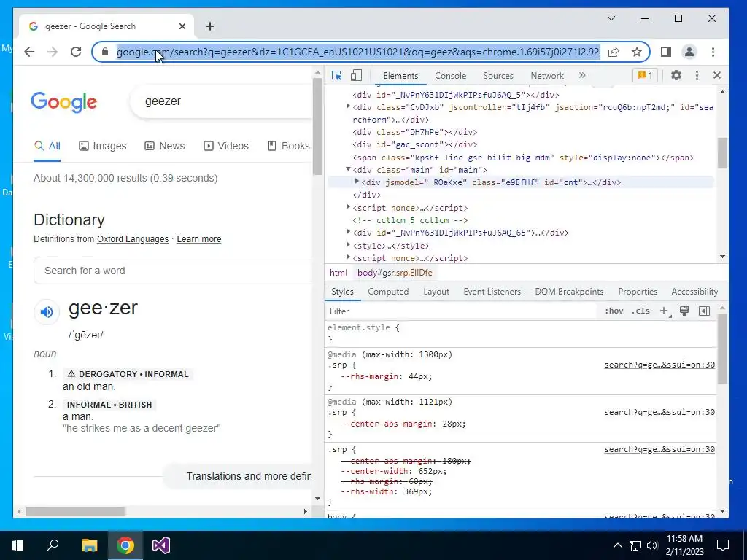
Task: Click the Google logo
Action: (64, 102)
